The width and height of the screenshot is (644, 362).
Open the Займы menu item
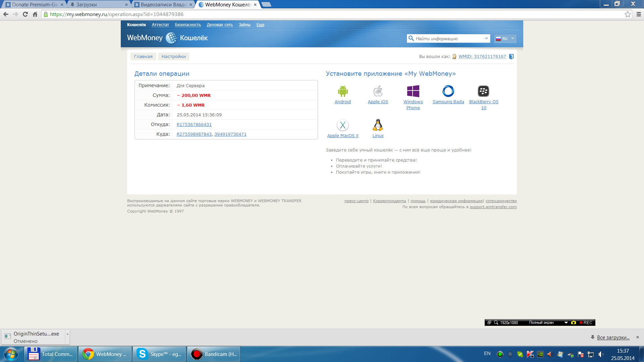[245, 25]
